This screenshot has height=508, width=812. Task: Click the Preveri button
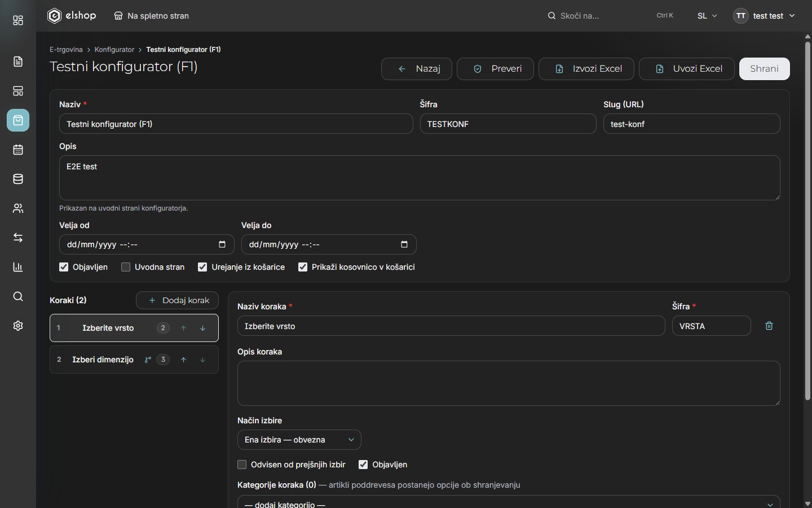pos(495,69)
